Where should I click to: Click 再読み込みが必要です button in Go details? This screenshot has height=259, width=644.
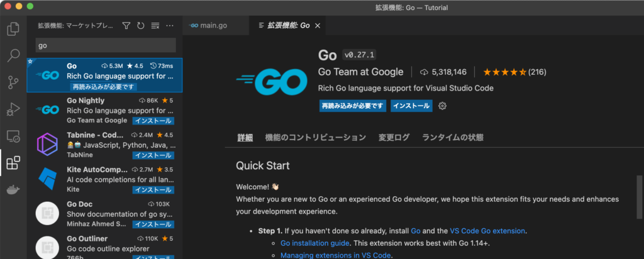point(353,106)
